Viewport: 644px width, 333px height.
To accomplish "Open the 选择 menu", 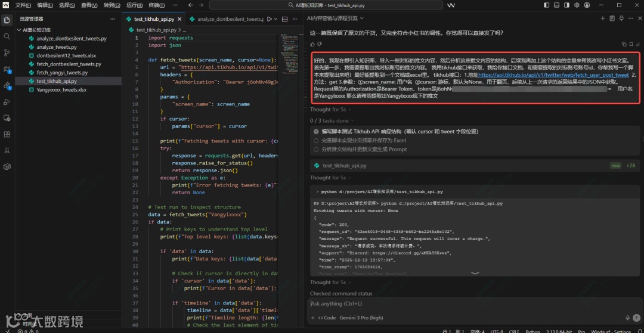I will tap(67, 5).
